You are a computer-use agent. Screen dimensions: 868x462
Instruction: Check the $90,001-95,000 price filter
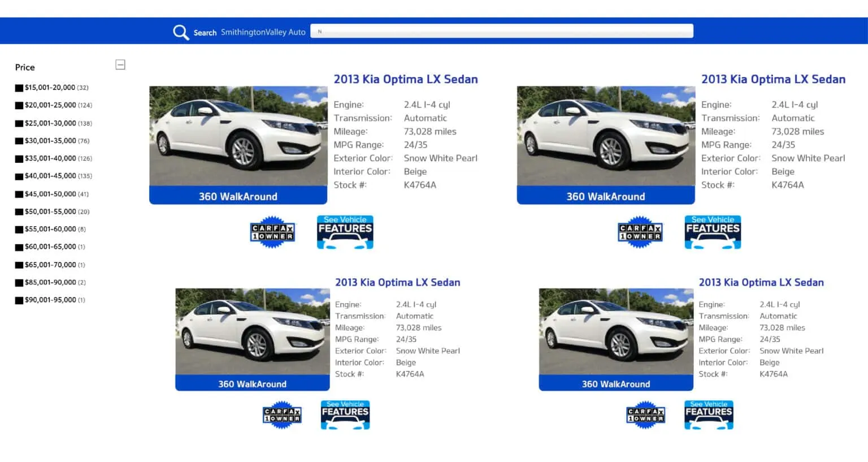pos(19,300)
